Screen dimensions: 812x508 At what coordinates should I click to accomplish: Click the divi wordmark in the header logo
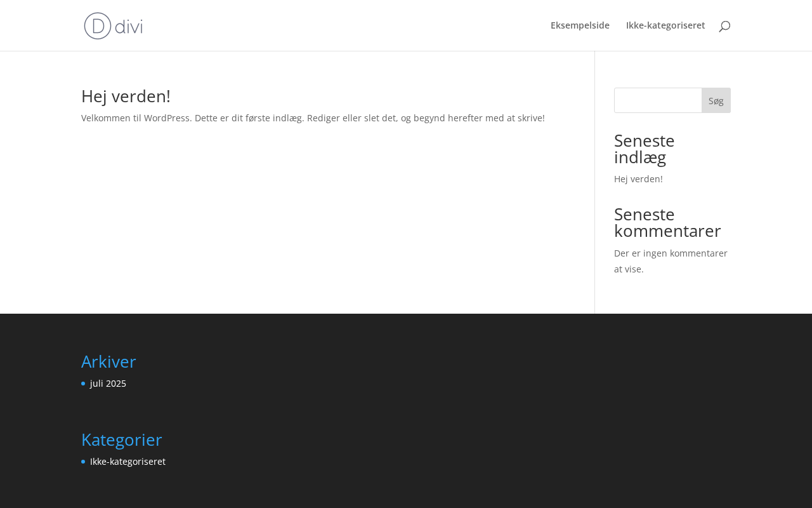[x=129, y=27]
